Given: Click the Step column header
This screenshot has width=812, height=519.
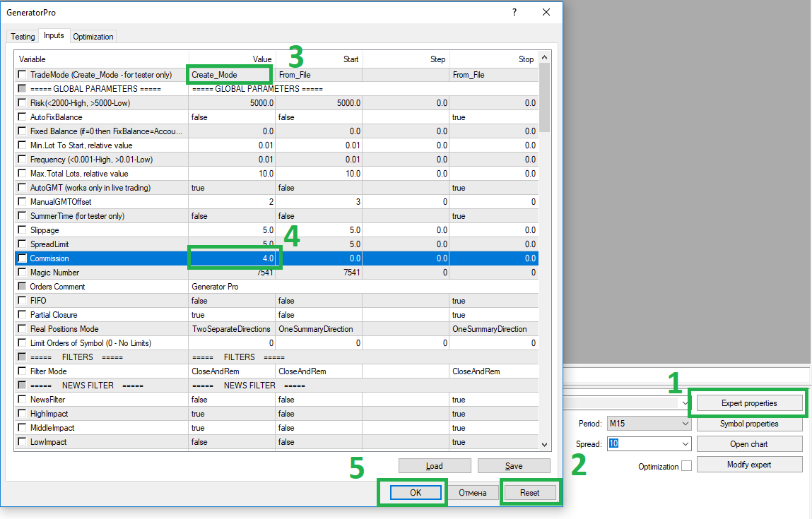Looking at the screenshot, I should (406, 59).
